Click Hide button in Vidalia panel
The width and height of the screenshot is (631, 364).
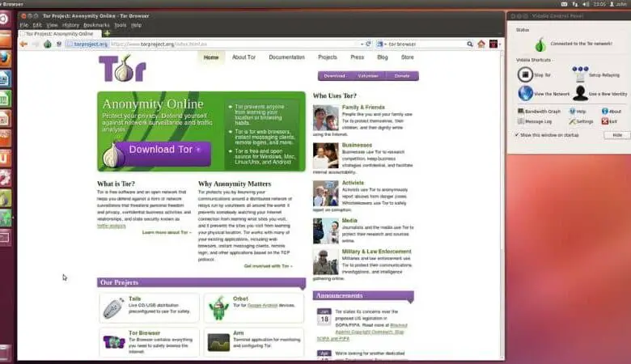617,135
